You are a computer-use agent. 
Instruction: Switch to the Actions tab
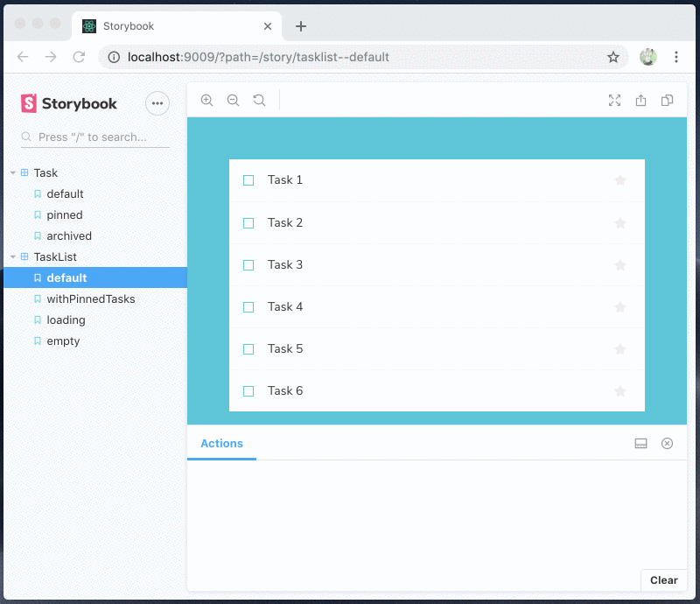(x=222, y=444)
